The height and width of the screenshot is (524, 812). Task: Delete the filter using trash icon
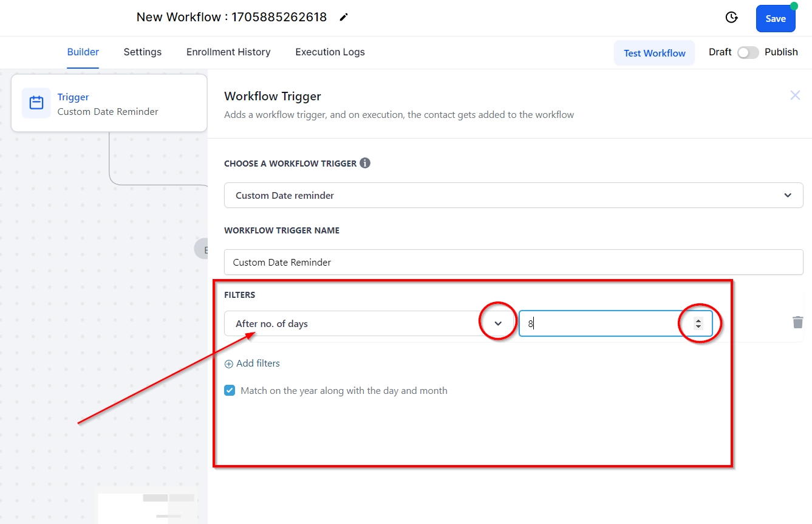tap(797, 322)
